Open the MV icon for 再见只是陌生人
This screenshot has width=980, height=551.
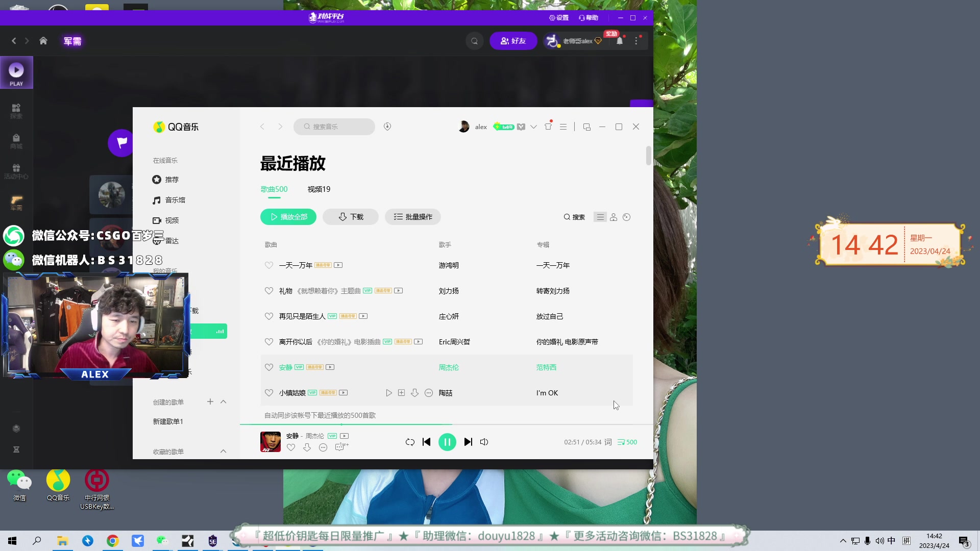coord(363,316)
